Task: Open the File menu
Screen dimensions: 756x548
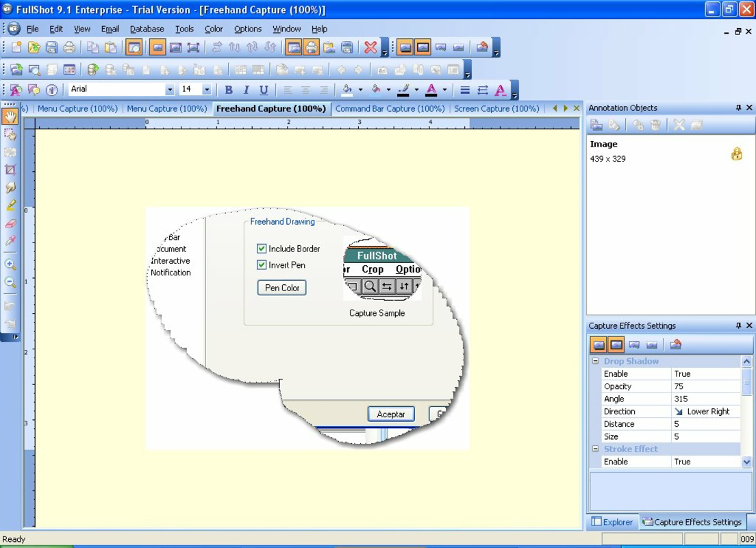Action: pyautogui.click(x=32, y=29)
